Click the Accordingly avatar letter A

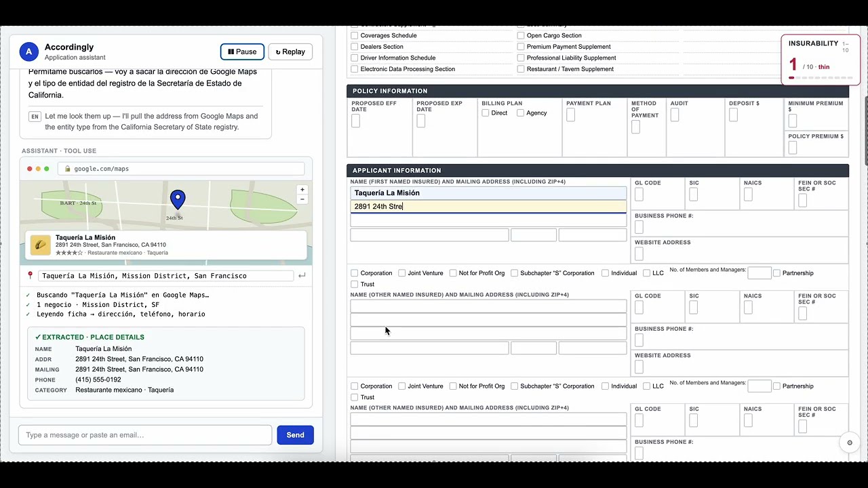pos(28,52)
